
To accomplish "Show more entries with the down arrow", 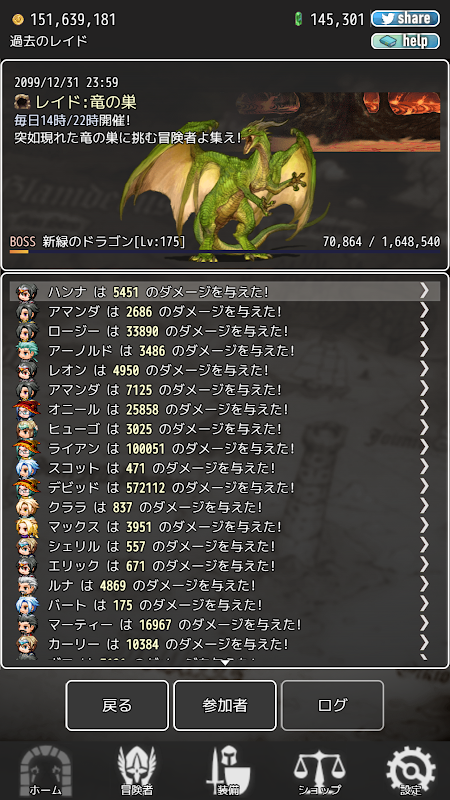I will (x=224, y=662).
